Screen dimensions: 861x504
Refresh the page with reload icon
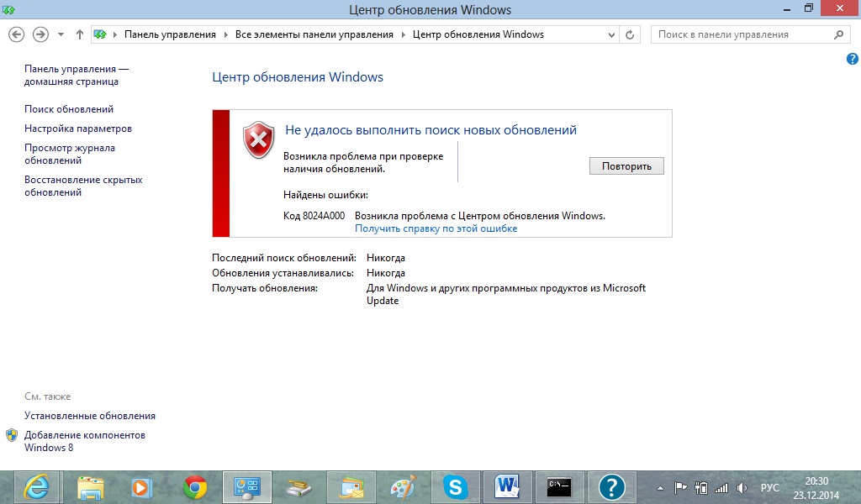630,35
